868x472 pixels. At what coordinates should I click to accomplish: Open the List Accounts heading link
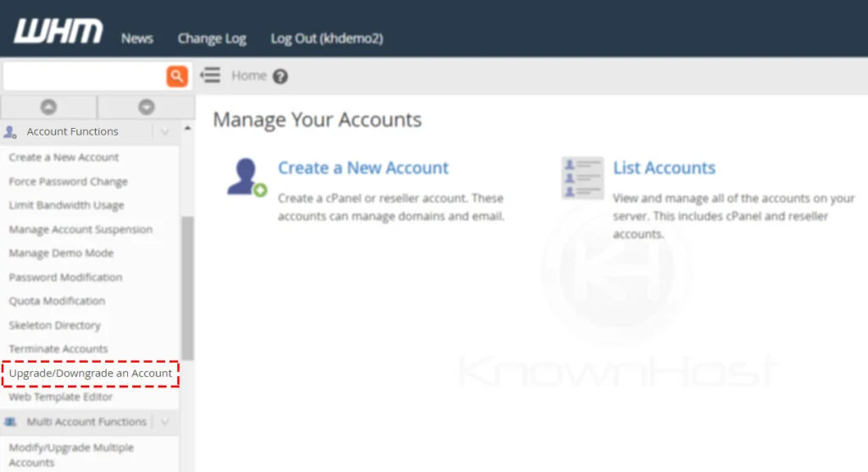664,168
